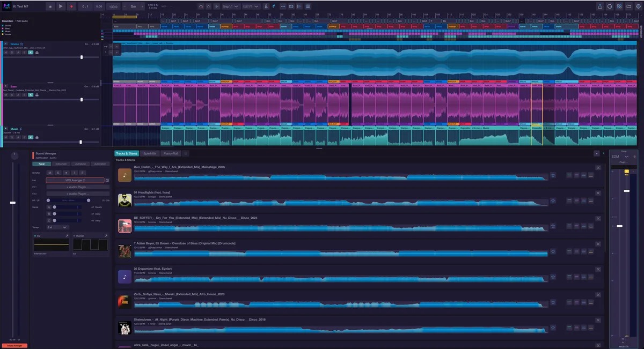This screenshot has height=349, width=644.
Task: Click the Don_Diablo track thumbnail
Action: [x=125, y=175]
